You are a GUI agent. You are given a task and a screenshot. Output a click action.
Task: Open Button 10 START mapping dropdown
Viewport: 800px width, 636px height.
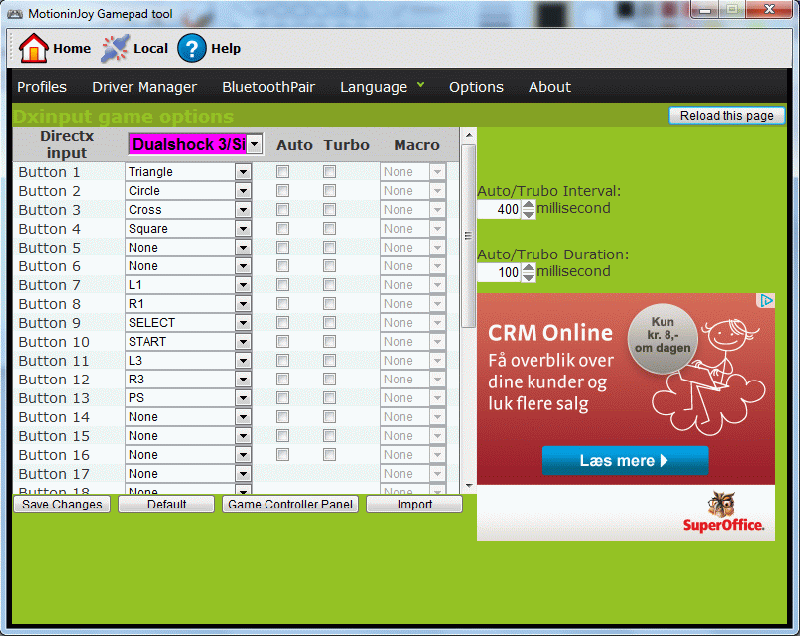(x=189, y=342)
